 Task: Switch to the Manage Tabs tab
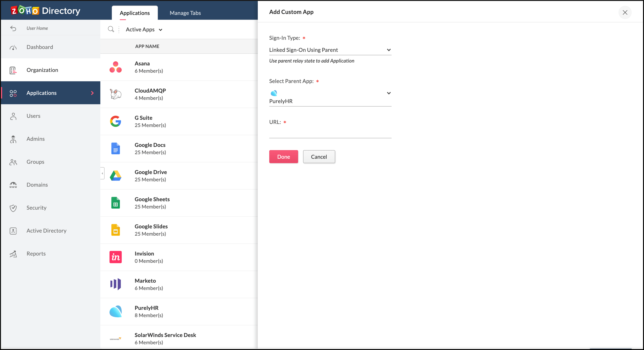tap(185, 13)
